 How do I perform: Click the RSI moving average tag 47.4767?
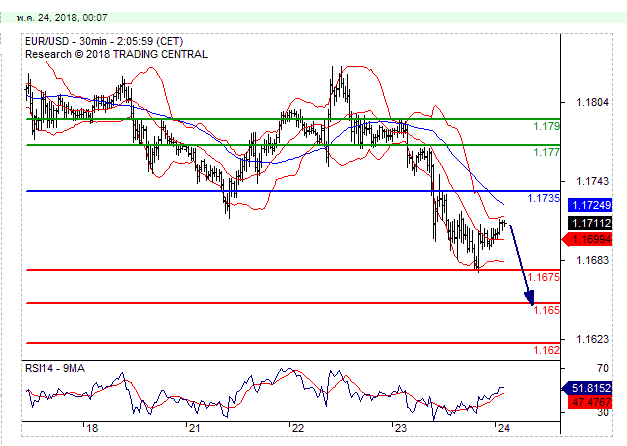click(x=590, y=402)
